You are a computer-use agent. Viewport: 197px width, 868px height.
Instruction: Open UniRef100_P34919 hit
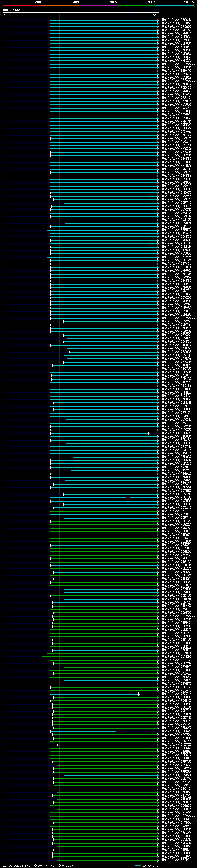176,416
